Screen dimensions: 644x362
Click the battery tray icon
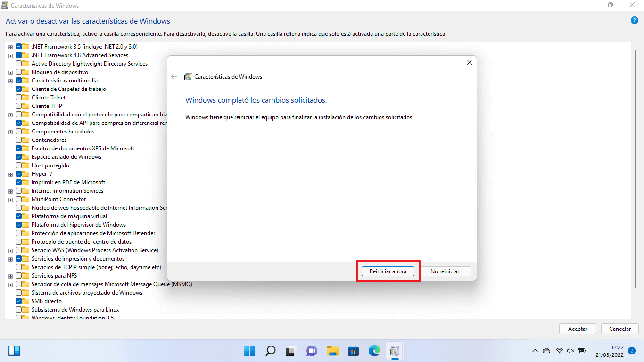(582, 351)
